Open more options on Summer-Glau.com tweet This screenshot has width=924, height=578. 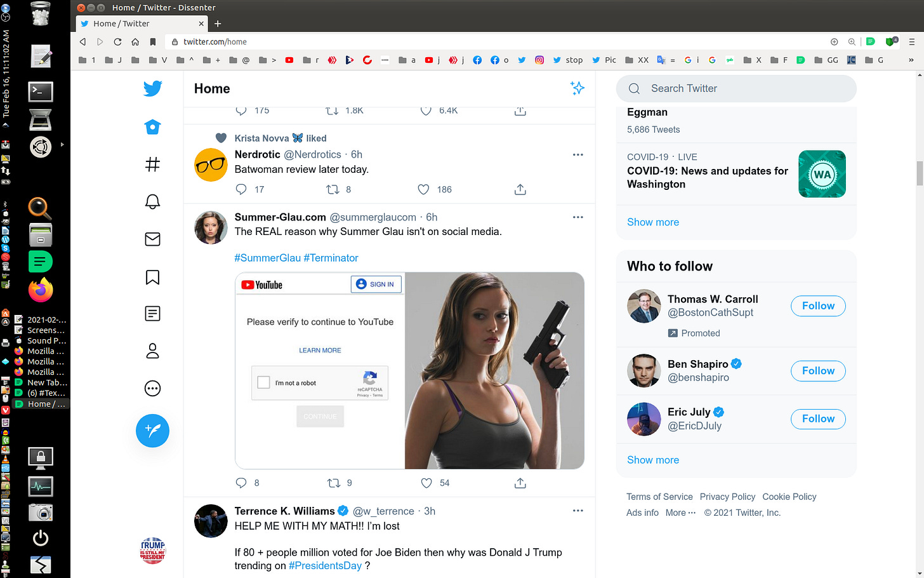577,217
